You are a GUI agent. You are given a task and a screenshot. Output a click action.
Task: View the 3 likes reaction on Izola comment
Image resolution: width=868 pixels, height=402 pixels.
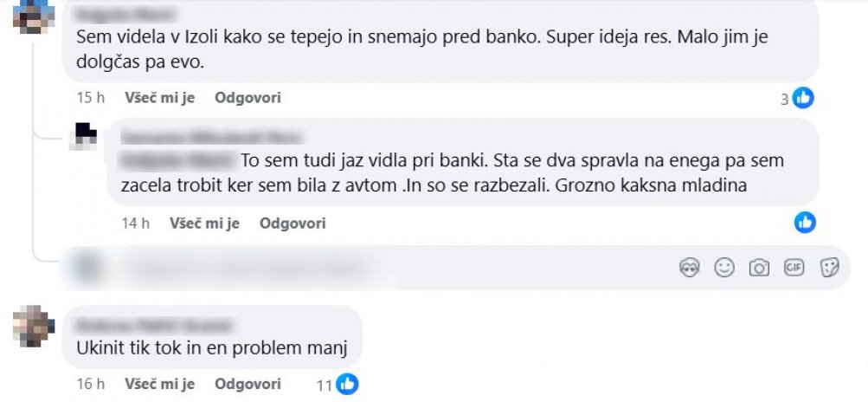click(x=797, y=99)
